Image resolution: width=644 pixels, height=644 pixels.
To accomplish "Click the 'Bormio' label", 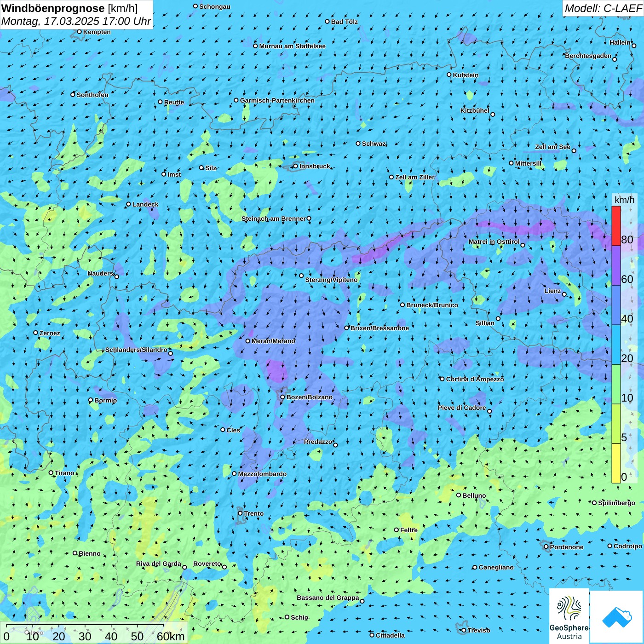I will coord(105,400).
